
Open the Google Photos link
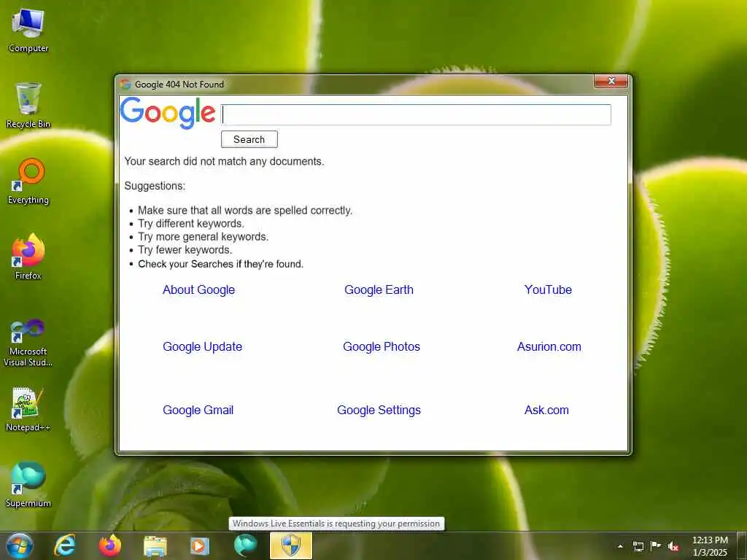click(x=382, y=346)
